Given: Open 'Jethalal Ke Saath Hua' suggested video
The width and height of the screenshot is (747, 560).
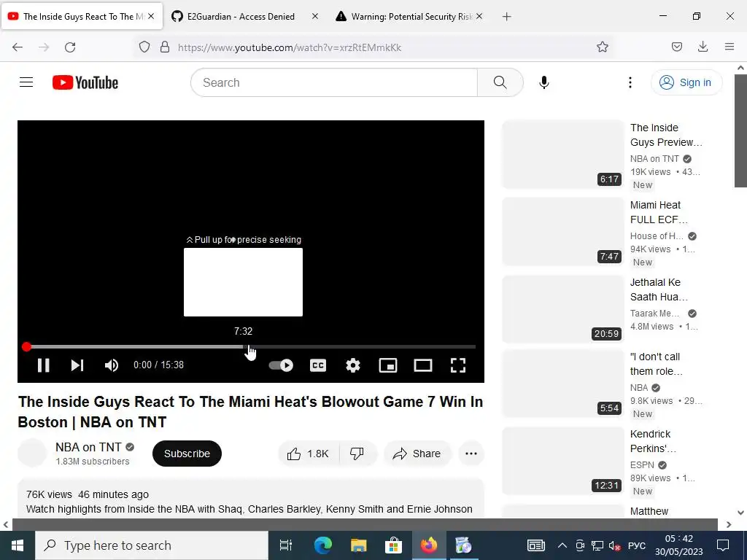Looking at the screenshot, I should click(x=659, y=289).
